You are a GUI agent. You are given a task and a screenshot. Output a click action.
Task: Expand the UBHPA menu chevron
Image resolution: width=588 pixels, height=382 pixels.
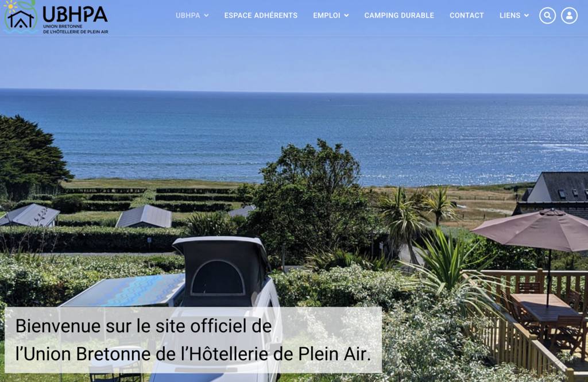[x=206, y=16]
